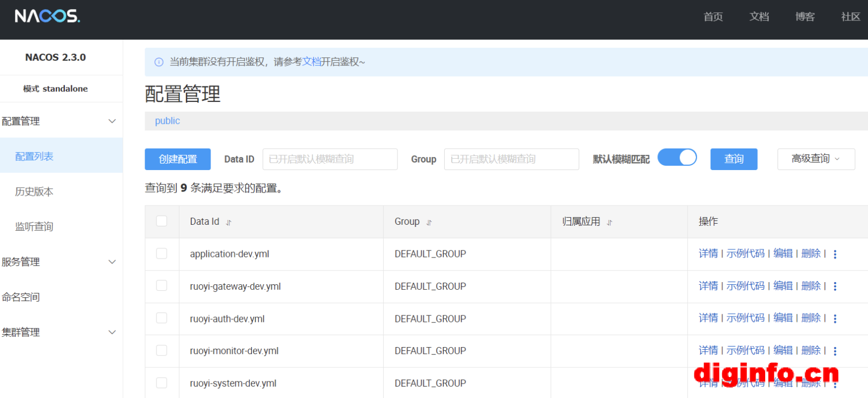
Task: Click 编辑 for ruoyi-auth-dev.yml
Action: pos(783,318)
